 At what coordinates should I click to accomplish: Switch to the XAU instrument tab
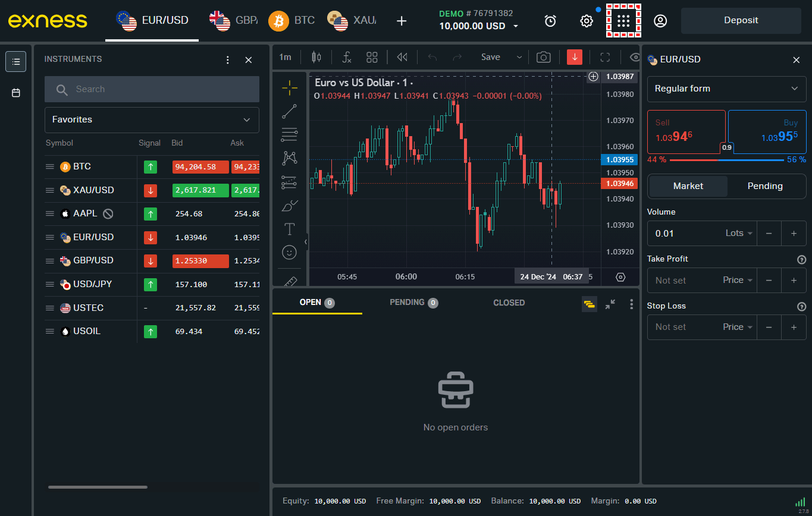[x=351, y=20]
